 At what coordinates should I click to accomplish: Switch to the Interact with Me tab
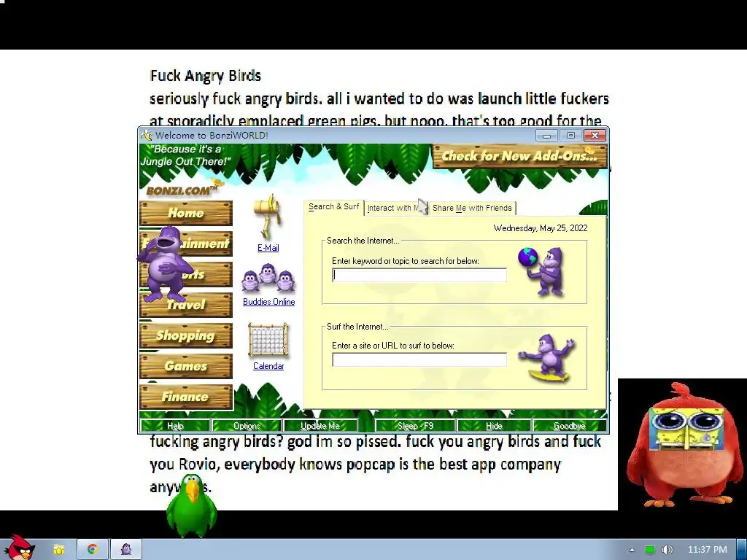[x=395, y=208]
